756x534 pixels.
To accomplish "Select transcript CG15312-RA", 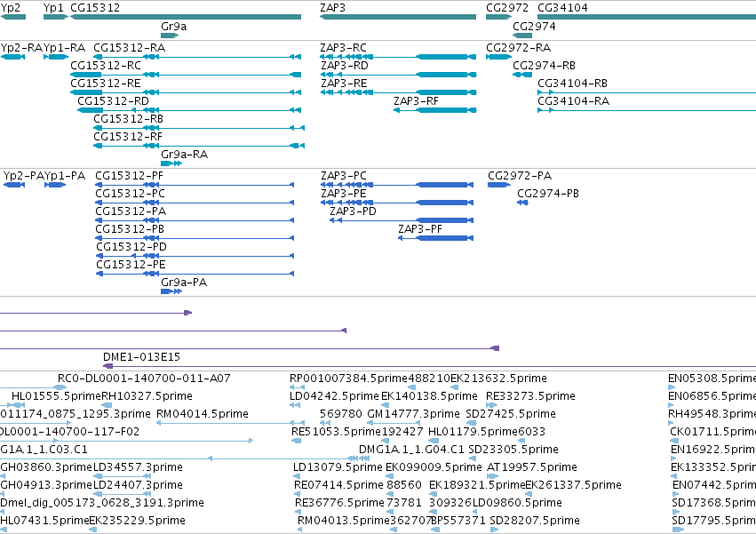I will point(197,57).
